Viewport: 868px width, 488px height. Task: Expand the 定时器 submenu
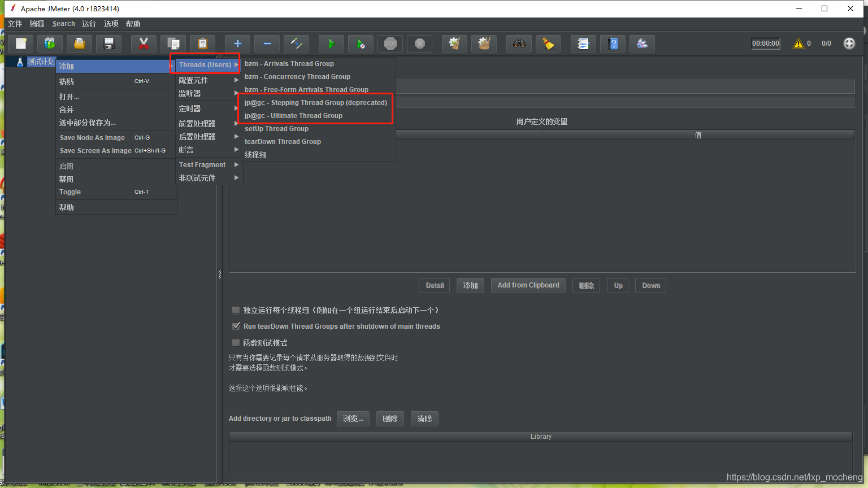pos(208,108)
